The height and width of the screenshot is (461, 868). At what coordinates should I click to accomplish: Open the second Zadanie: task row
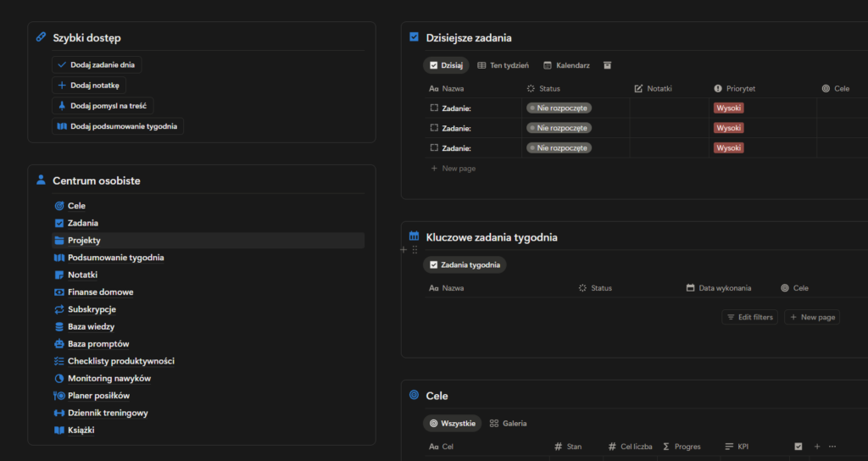click(457, 129)
